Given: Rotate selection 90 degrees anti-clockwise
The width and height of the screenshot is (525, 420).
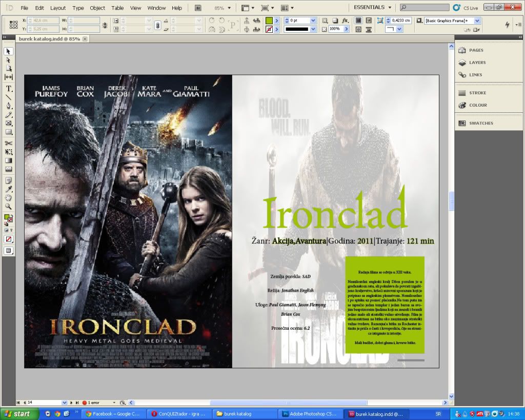Looking at the screenshot, I should (221, 21).
